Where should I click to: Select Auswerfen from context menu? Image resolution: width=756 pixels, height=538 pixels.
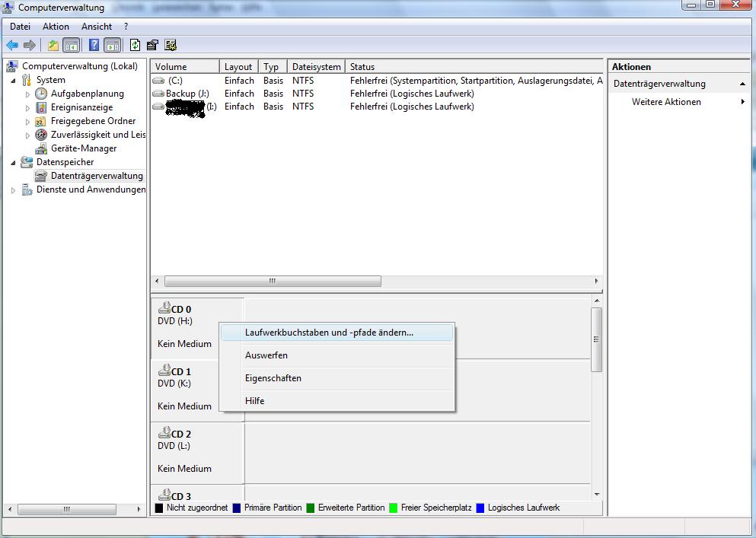click(266, 355)
